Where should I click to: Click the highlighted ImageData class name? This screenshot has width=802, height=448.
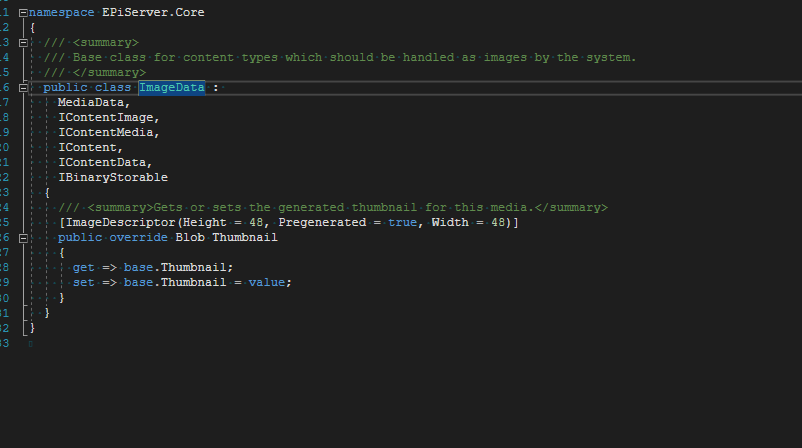pyautogui.click(x=171, y=88)
